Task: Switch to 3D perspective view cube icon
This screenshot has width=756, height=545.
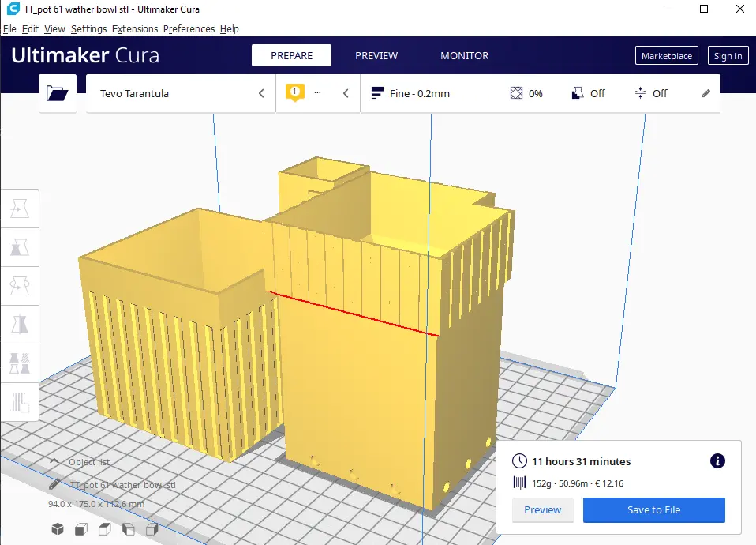Action: pyautogui.click(x=58, y=529)
